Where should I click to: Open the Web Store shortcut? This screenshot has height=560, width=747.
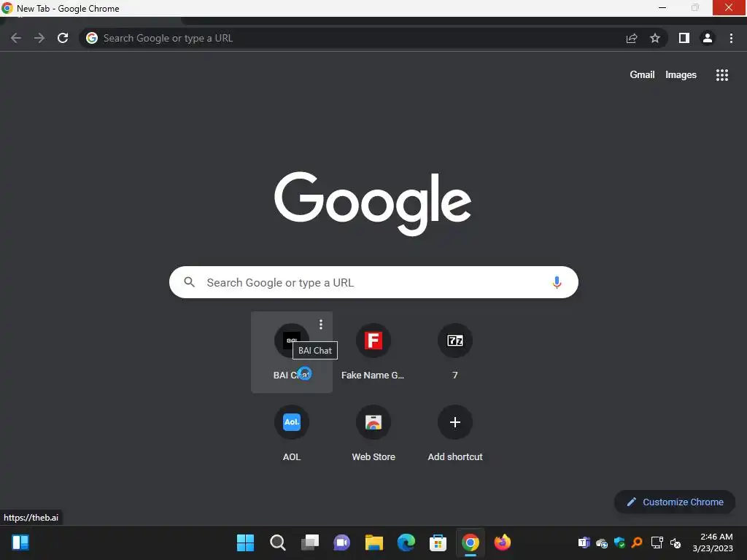[373, 433]
